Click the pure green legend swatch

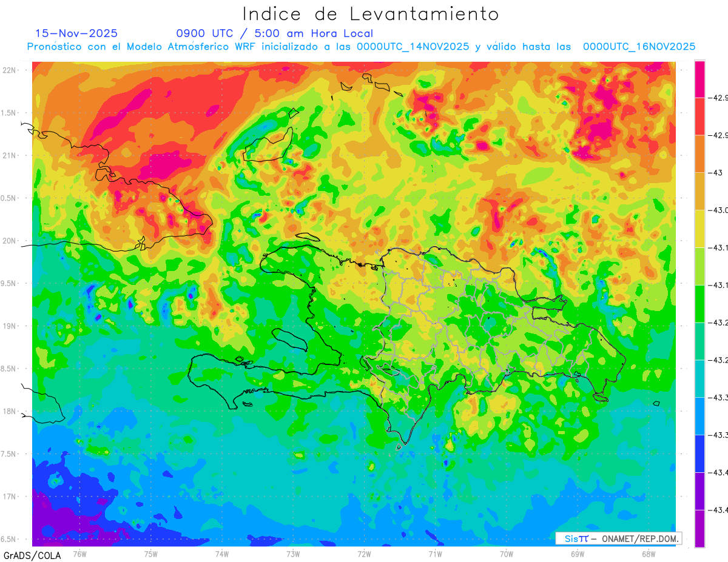click(x=699, y=303)
